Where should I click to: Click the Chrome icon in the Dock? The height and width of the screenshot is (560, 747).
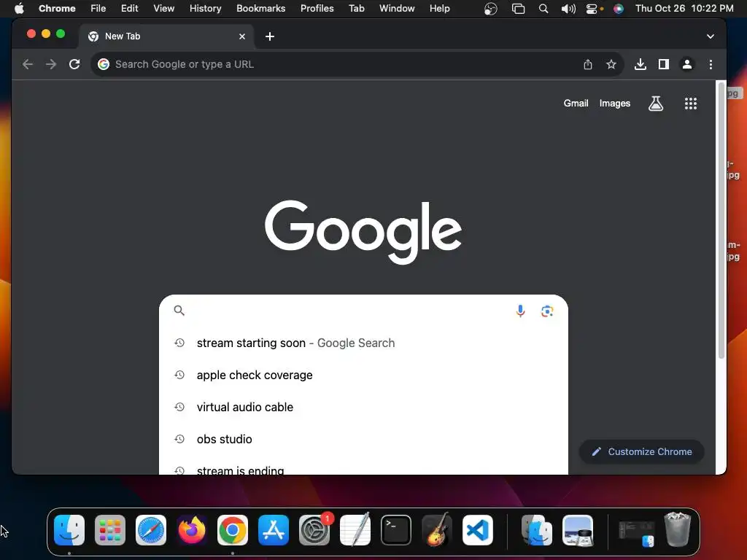click(x=233, y=530)
